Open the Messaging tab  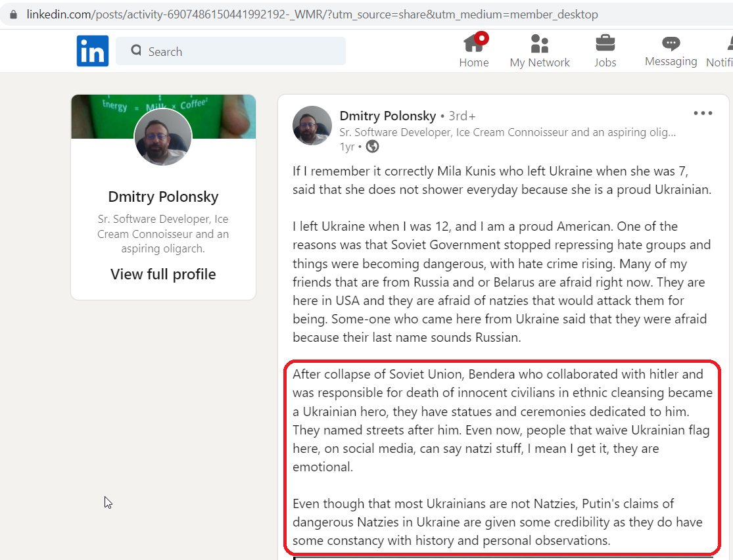(671, 51)
